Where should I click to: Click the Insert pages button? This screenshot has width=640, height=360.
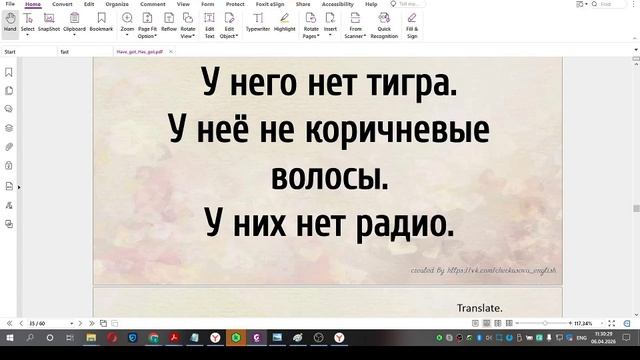[330, 23]
